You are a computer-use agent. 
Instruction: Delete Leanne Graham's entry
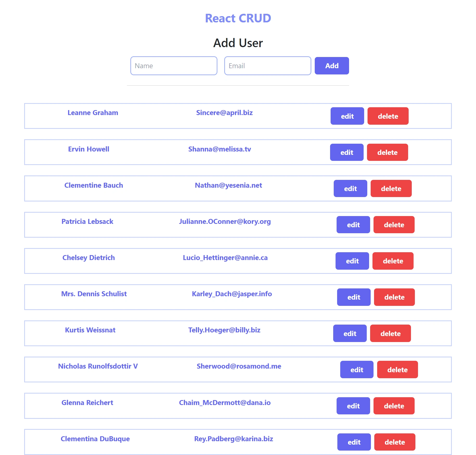click(388, 116)
